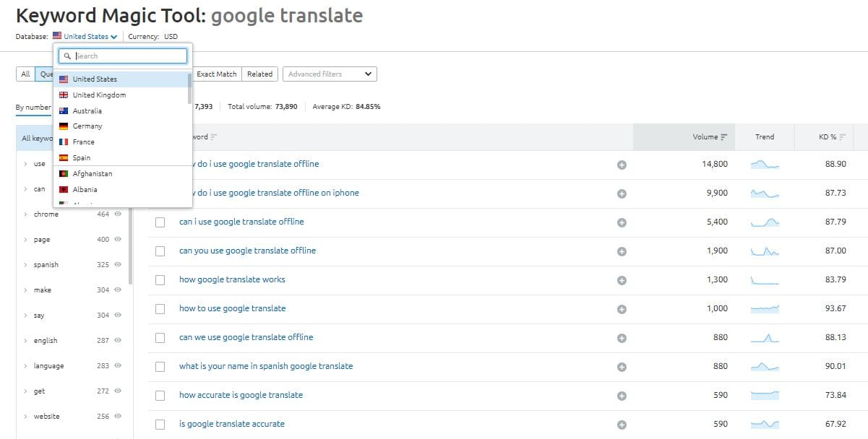
Task: Toggle eye icon for say group
Action: [118, 315]
